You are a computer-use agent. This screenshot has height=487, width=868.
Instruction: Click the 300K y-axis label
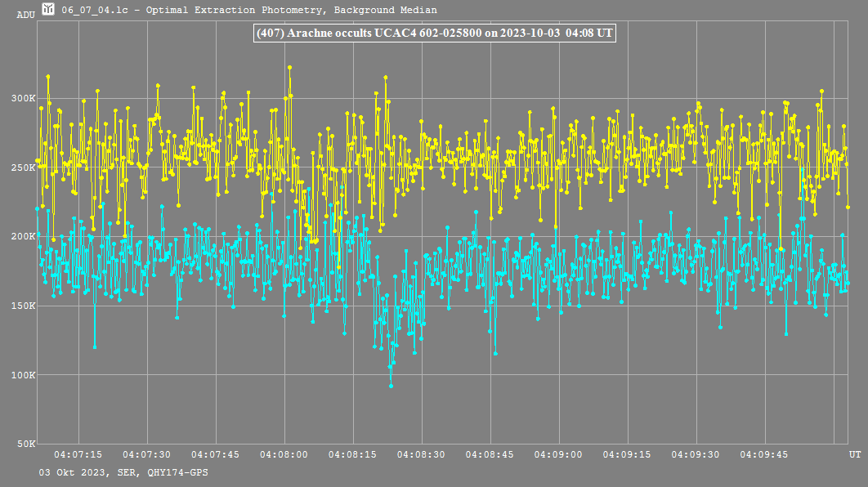coord(22,98)
